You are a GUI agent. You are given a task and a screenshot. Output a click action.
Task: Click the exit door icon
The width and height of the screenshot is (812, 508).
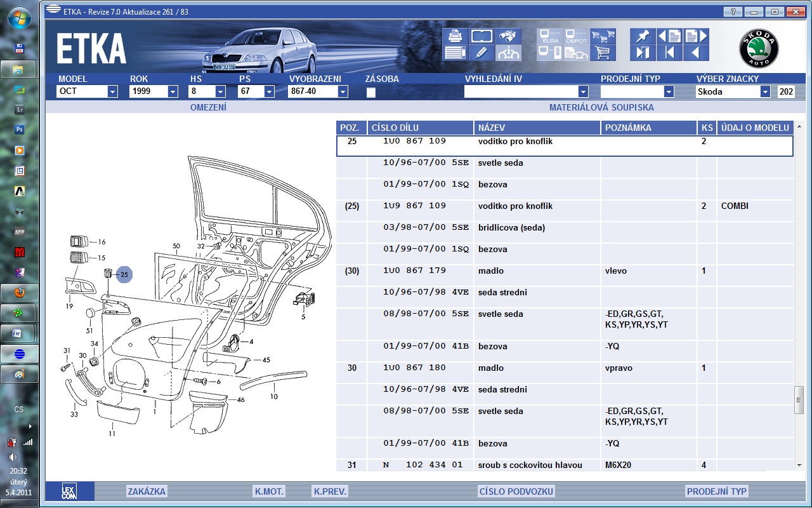643,53
